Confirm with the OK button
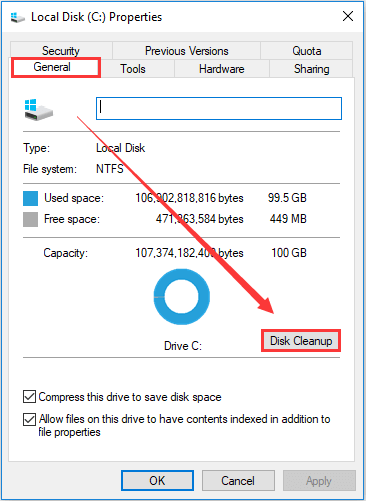This screenshot has height=501, width=366. pyautogui.click(x=157, y=480)
